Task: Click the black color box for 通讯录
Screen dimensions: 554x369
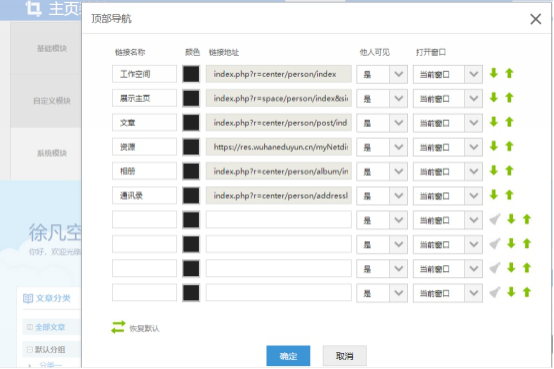Action: click(191, 196)
